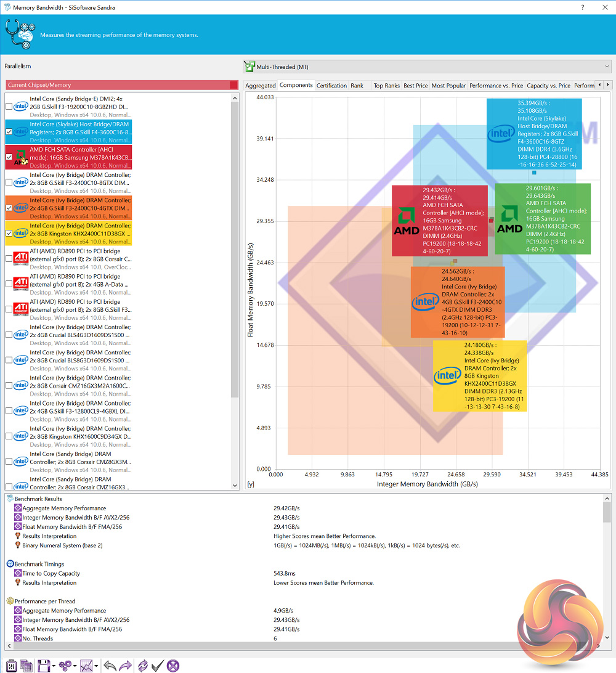Switch to the Certification tab

(331, 86)
